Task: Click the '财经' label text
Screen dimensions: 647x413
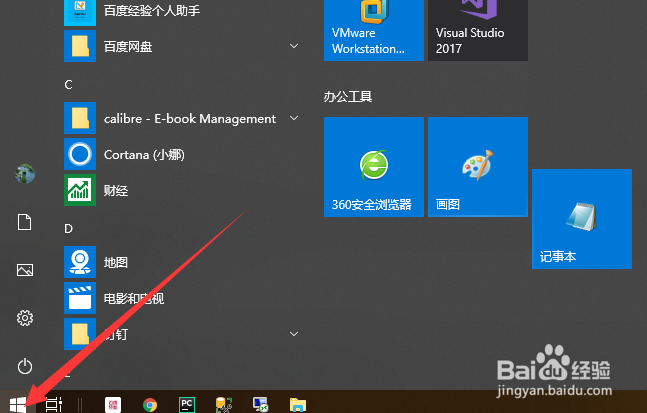Action: (116, 191)
